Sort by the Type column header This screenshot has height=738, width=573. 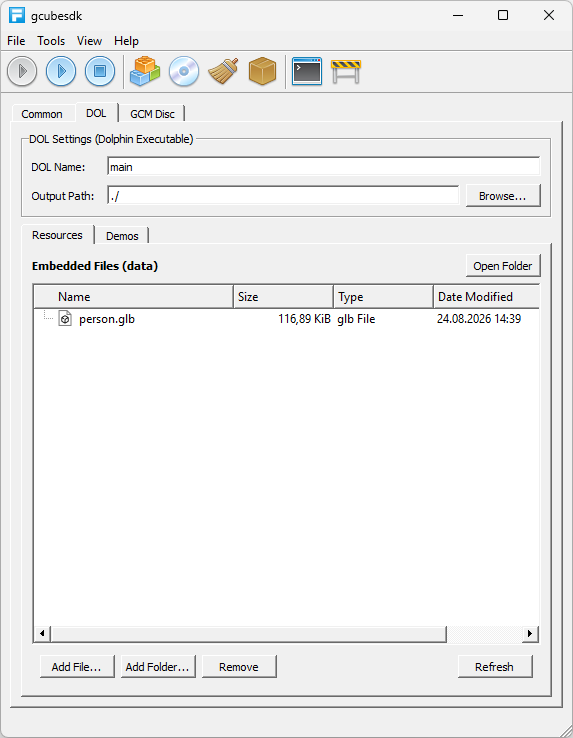click(383, 297)
